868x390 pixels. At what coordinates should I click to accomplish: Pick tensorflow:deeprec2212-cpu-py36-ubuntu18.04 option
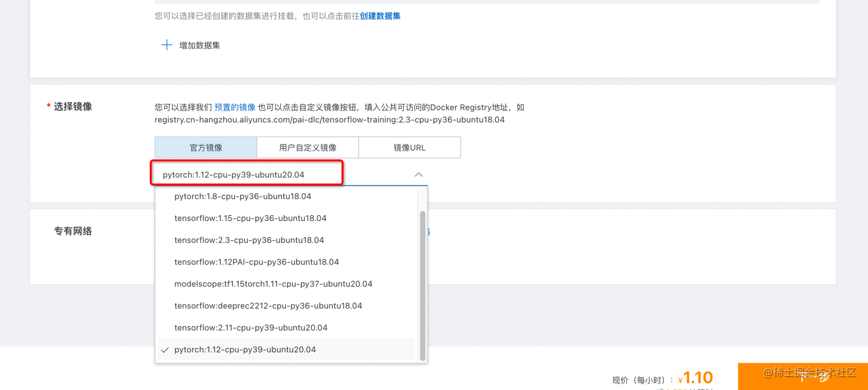[286, 306]
